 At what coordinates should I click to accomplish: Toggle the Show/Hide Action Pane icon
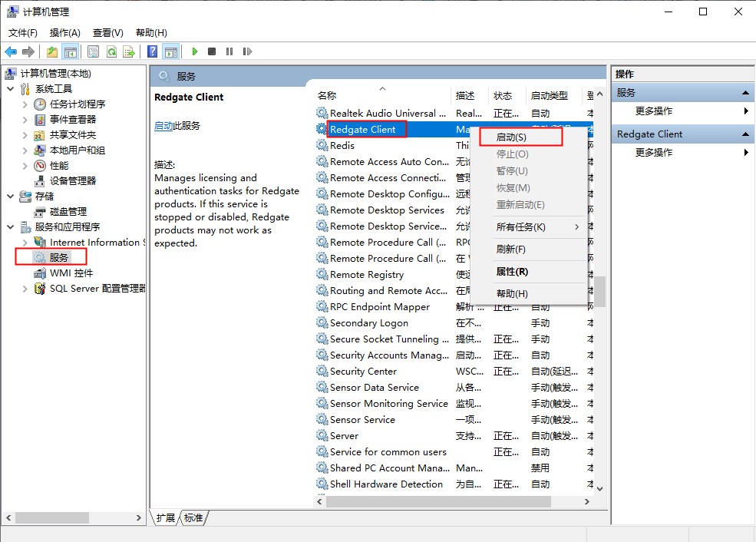click(x=171, y=51)
